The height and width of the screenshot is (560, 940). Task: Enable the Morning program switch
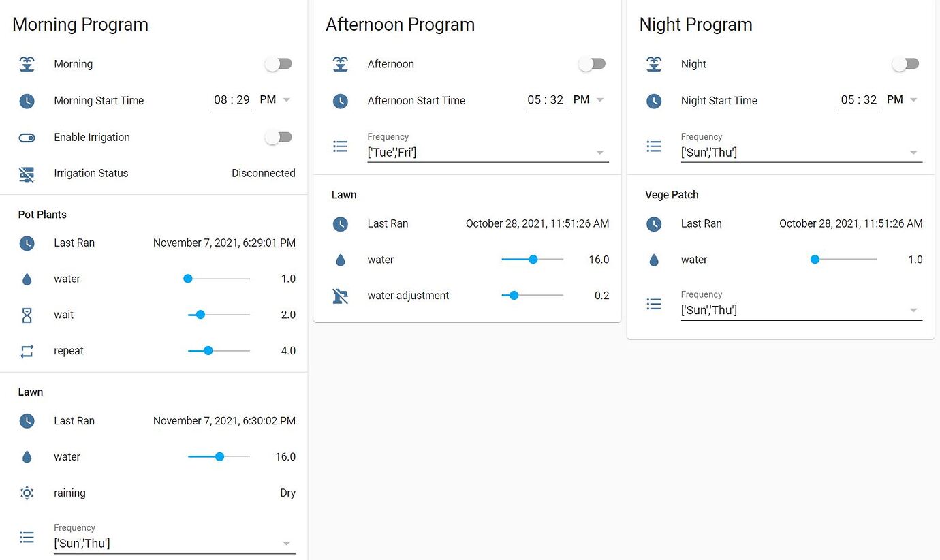click(278, 63)
